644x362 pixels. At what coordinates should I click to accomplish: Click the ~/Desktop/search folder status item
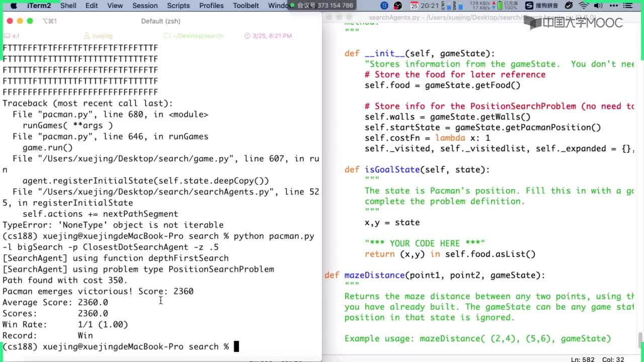pos(194,36)
